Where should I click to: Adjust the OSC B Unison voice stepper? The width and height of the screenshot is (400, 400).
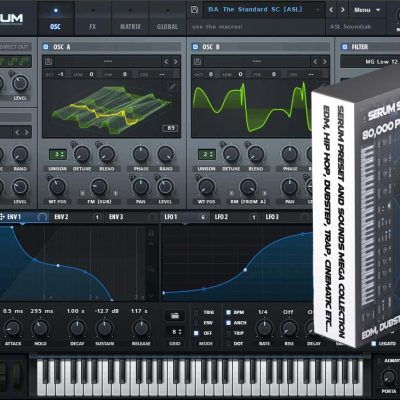pyautogui.click(x=207, y=155)
